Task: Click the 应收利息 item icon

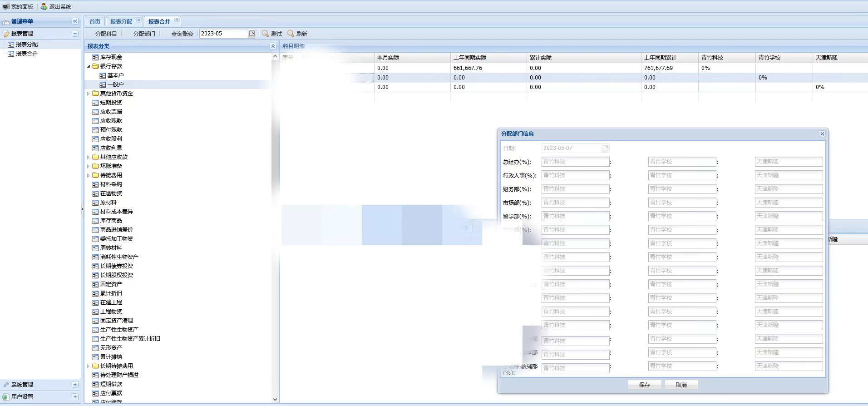Action: coord(95,148)
